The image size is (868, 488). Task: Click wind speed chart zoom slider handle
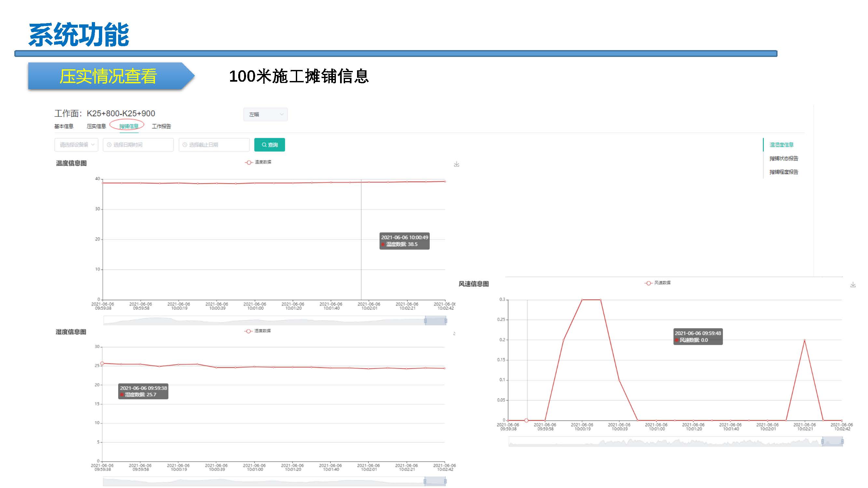click(x=822, y=441)
